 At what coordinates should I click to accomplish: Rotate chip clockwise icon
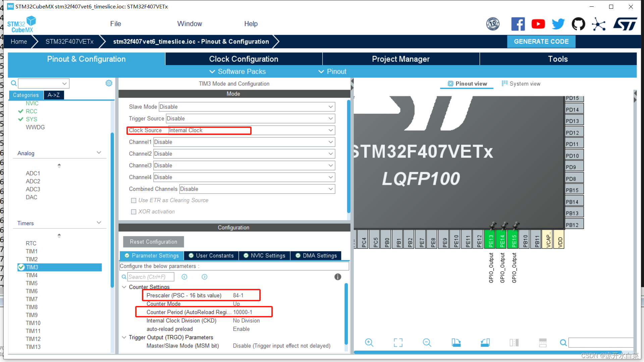coord(456,343)
